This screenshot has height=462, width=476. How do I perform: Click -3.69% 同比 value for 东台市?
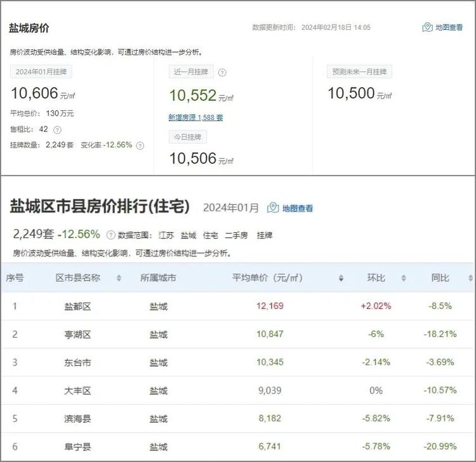pos(440,362)
